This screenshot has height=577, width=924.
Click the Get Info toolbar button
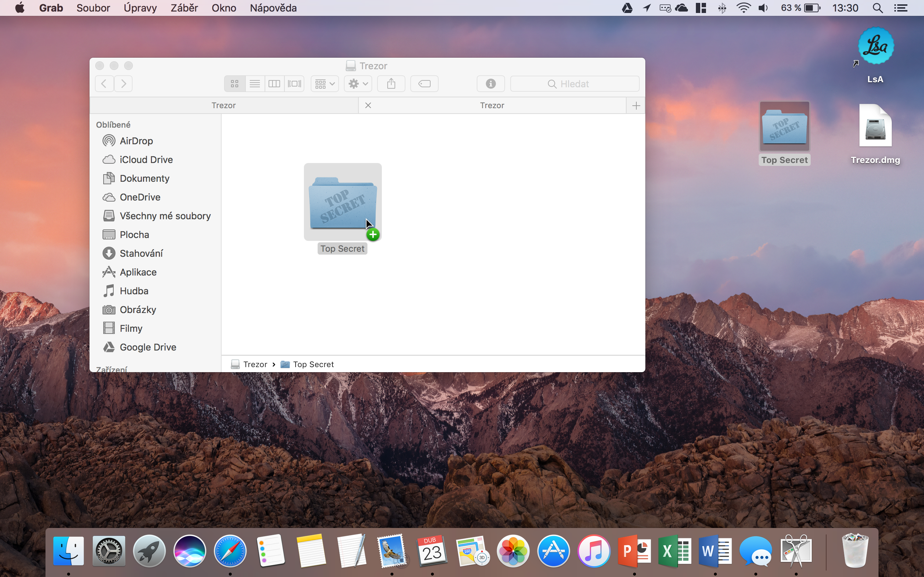pyautogui.click(x=491, y=84)
